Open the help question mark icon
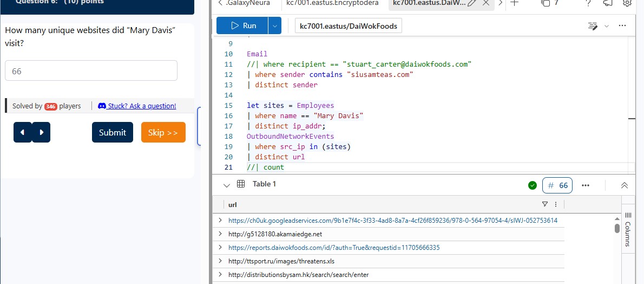 (x=589, y=3)
